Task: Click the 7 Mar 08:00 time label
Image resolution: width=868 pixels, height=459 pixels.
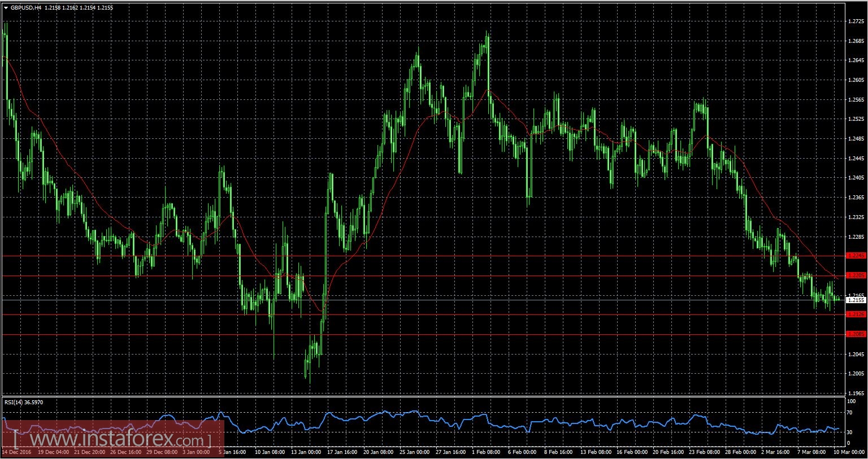Action: 811,452
